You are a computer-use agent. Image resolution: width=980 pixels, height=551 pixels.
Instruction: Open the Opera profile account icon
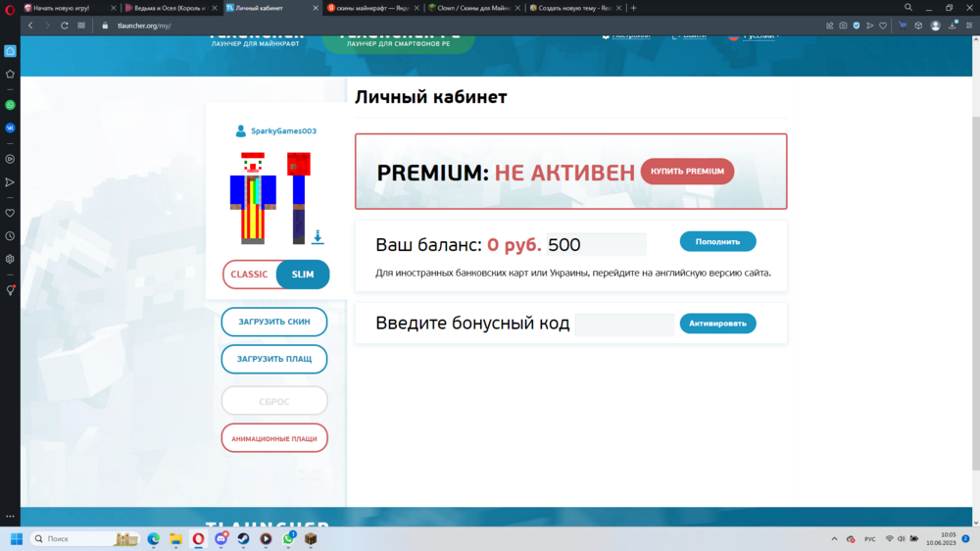pos(935,25)
